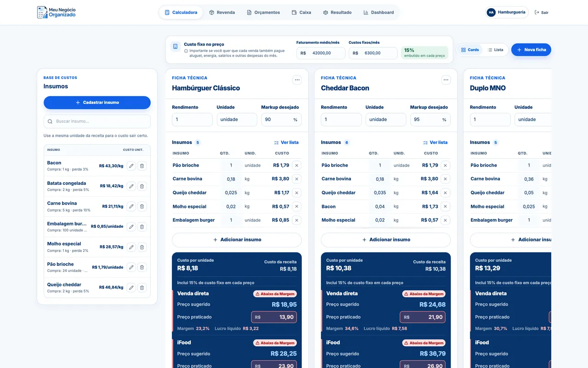Edit the Queijo cheddar base insumo

131,287
